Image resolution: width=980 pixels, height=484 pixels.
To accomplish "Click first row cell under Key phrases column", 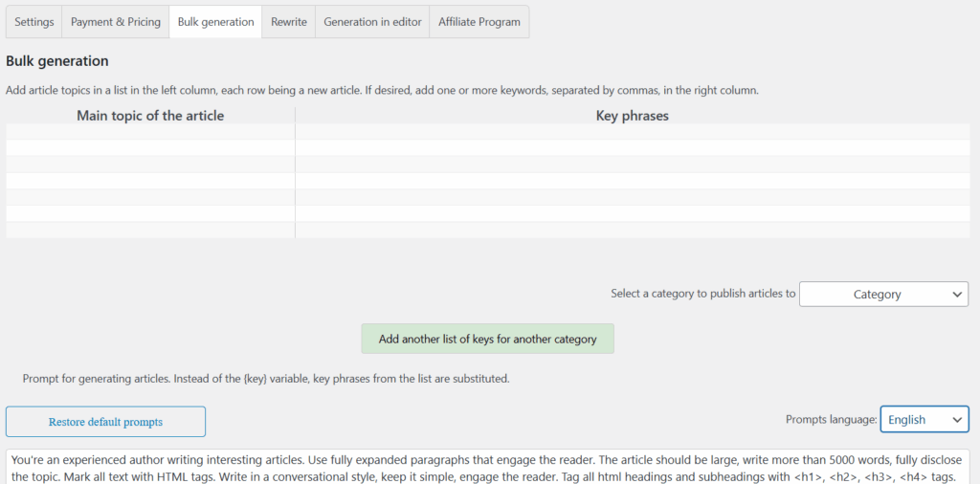I will click(x=632, y=132).
